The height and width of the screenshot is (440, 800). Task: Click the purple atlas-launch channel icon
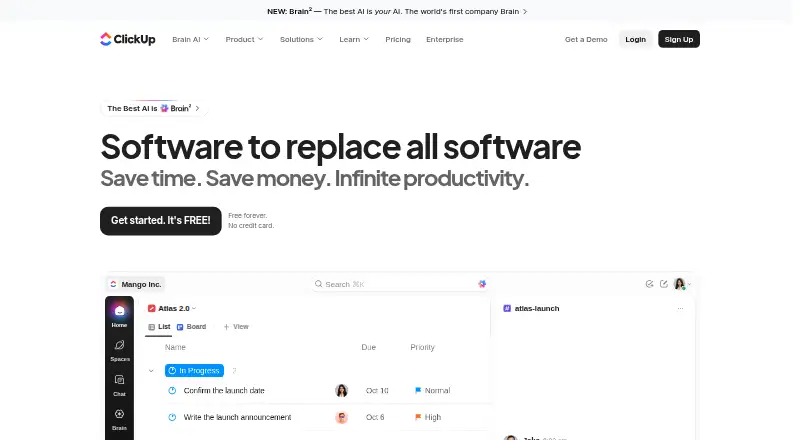pos(507,308)
